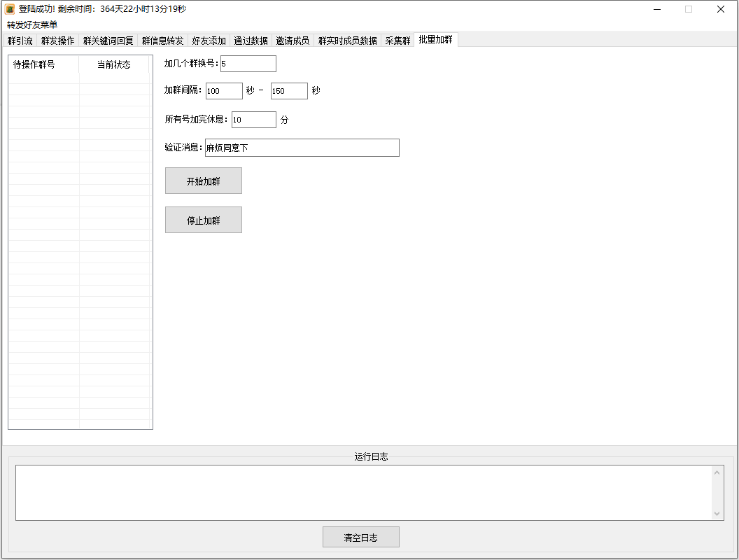Close the application window
The image size is (739, 560).
click(x=721, y=9)
